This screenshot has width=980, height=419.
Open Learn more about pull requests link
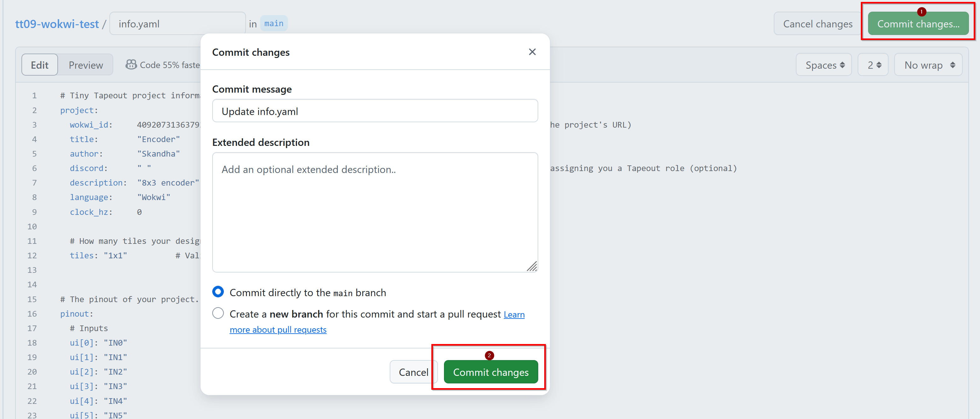278,330
